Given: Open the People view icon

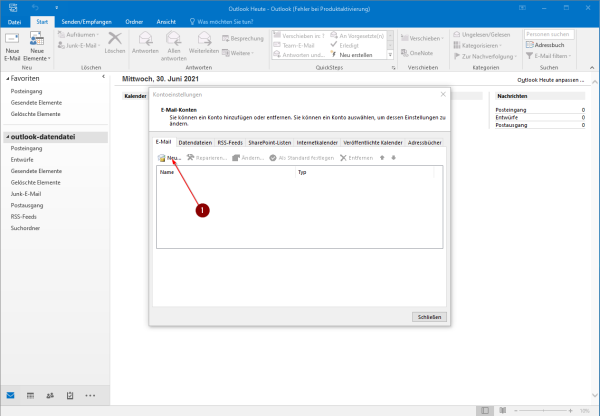Looking at the screenshot, I should coord(50,395).
